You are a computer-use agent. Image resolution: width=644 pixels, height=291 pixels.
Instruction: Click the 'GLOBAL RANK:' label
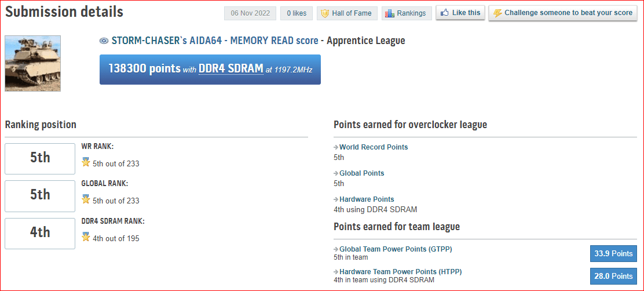(105, 184)
